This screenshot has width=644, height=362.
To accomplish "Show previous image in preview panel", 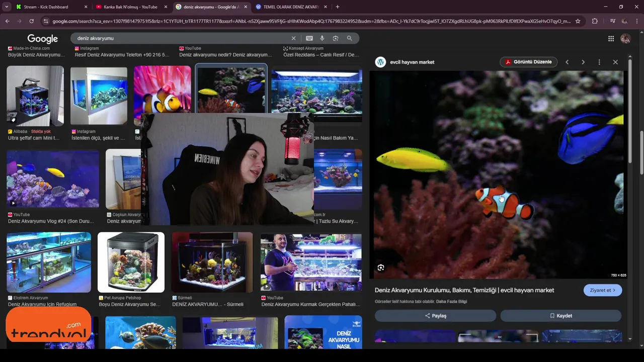I will 567,62.
